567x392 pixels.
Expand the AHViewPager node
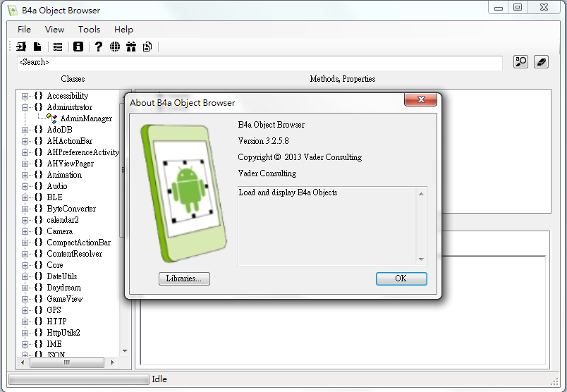tap(25, 164)
